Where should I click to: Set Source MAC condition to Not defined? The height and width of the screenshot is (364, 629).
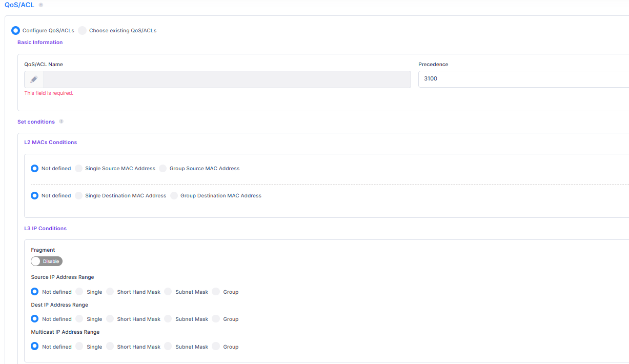point(35,168)
